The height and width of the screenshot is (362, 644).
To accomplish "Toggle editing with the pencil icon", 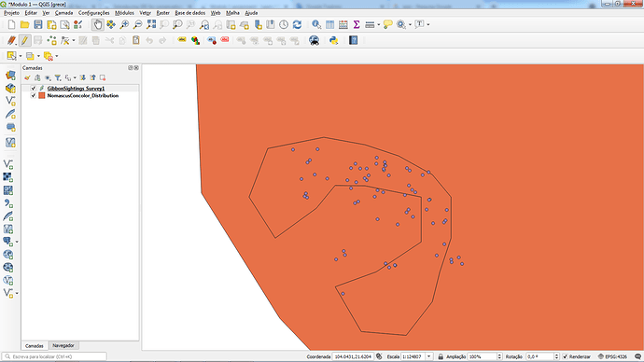I will (x=24, y=40).
